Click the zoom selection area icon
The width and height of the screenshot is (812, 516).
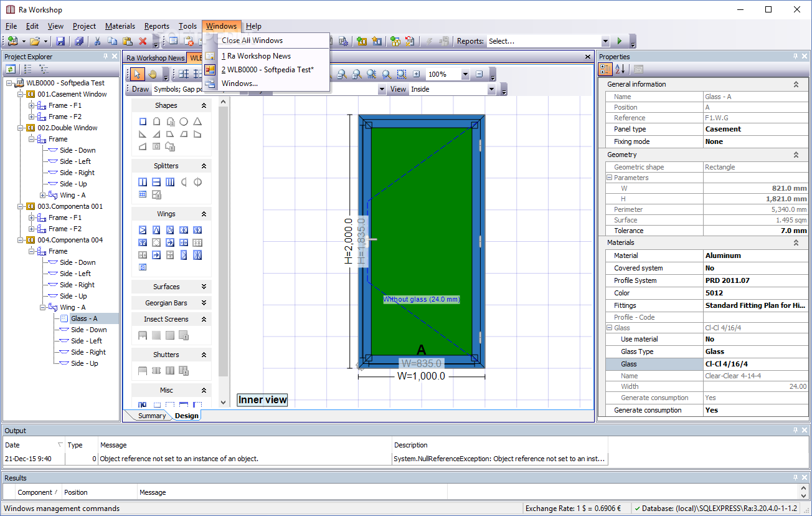(402, 74)
